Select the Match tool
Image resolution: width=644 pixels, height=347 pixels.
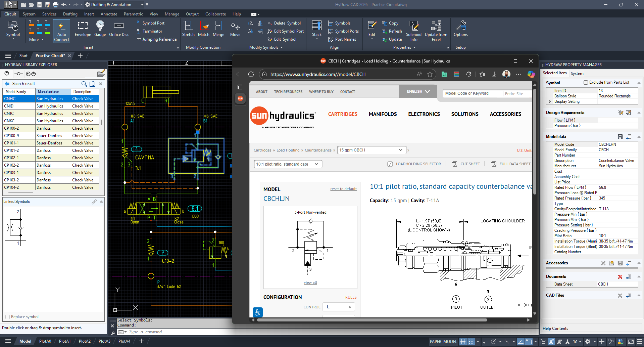point(204,30)
